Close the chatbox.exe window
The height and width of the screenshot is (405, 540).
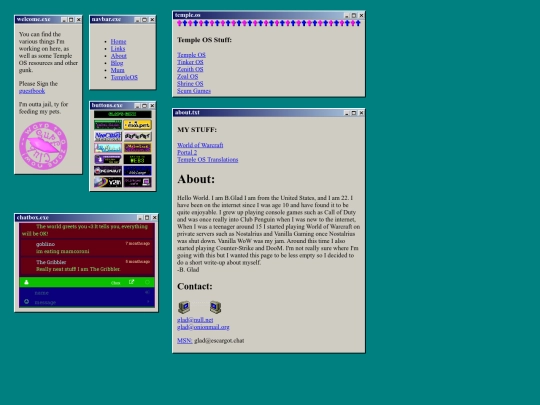point(154,218)
